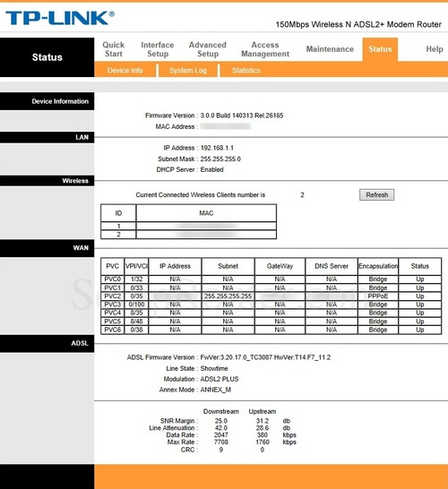
Task: Click upstream Data Rate 380
Action: (263, 434)
